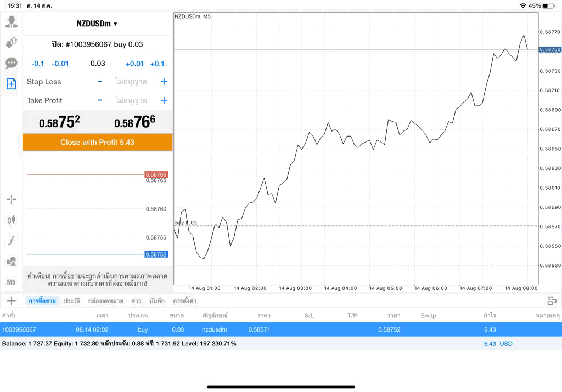The image size is (562, 392).
Task: Add new item with bottom plus button
Action: tap(12, 300)
